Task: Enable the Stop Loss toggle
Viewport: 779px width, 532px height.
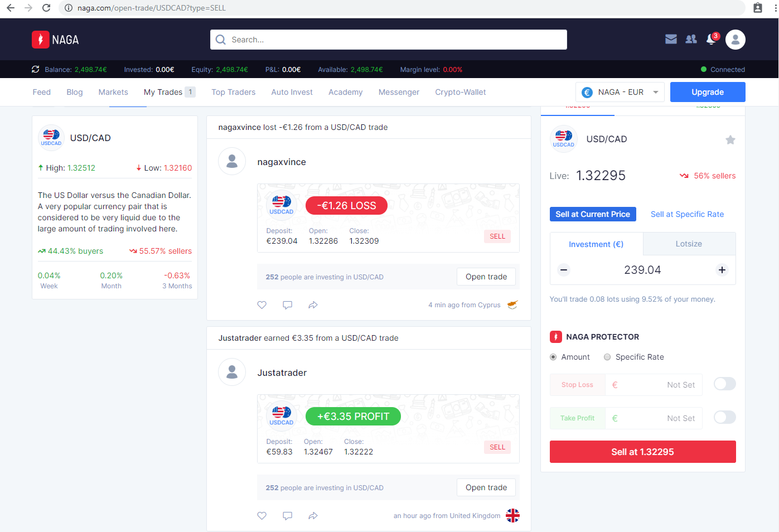Action: tap(725, 384)
